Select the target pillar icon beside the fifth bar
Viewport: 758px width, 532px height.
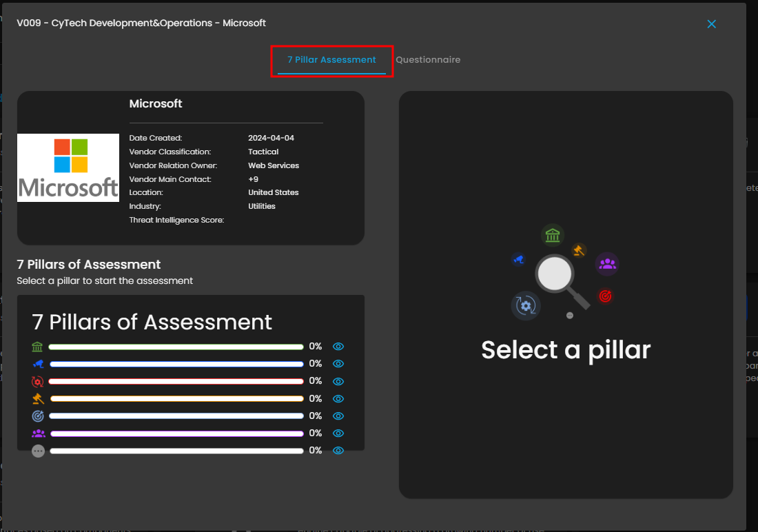pyautogui.click(x=38, y=416)
